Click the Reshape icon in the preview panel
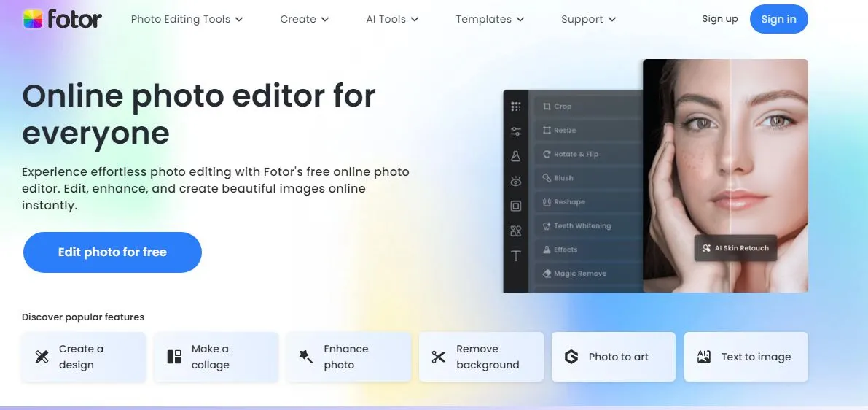Screen dimensions: 868x410 coord(547,201)
